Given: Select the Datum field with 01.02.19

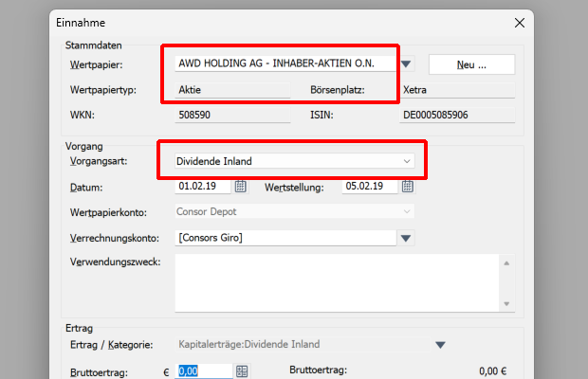Looking at the screenshot, I should [x=203, y=186].
